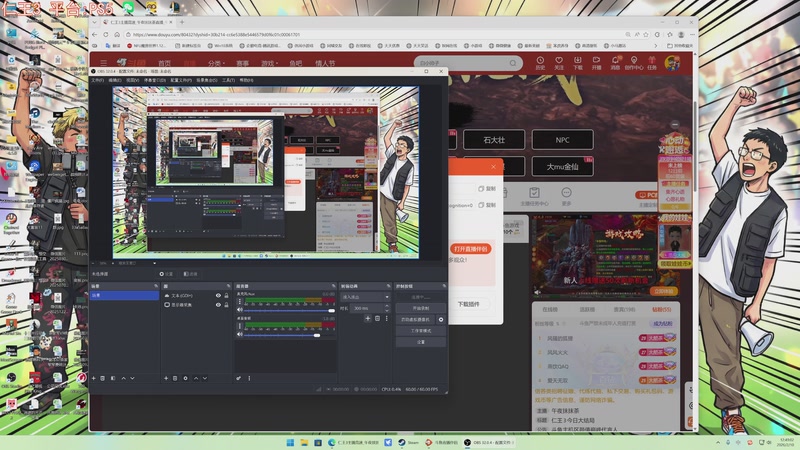The image size is (800, 450).
Task: Click 下载插件 button in popup
Action: click(x=468, y=304)
